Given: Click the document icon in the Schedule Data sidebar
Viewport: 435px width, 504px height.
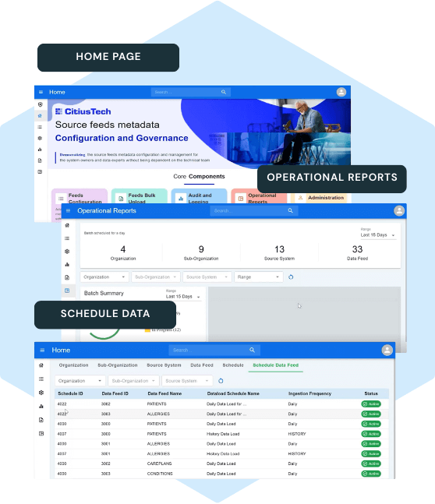Looking at the screenshot, I should click(41, 420).
